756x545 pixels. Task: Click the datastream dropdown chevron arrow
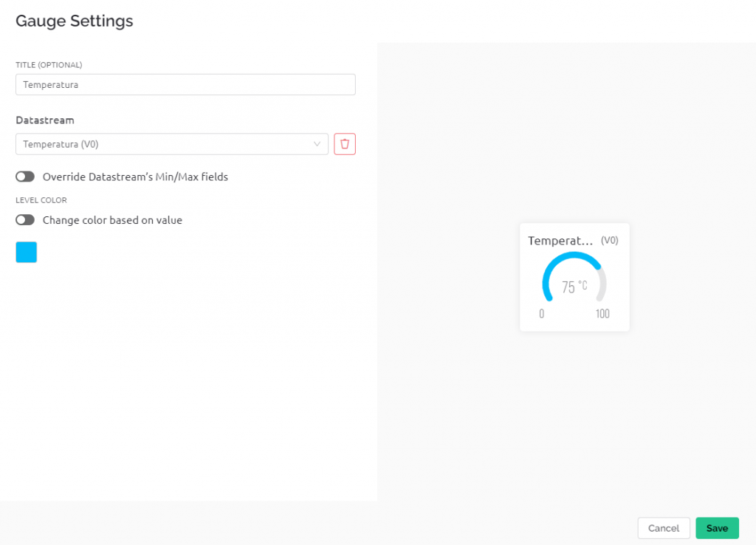tap(317, 144)
